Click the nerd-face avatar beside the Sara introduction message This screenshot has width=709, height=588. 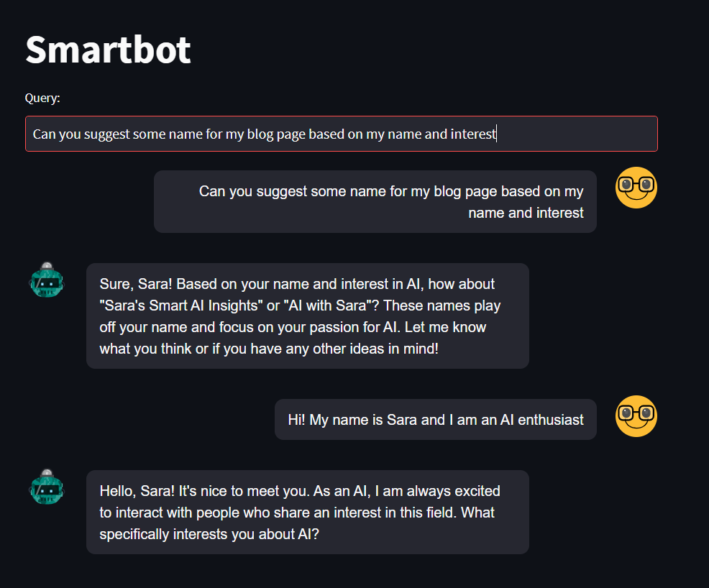coord(636,415)
